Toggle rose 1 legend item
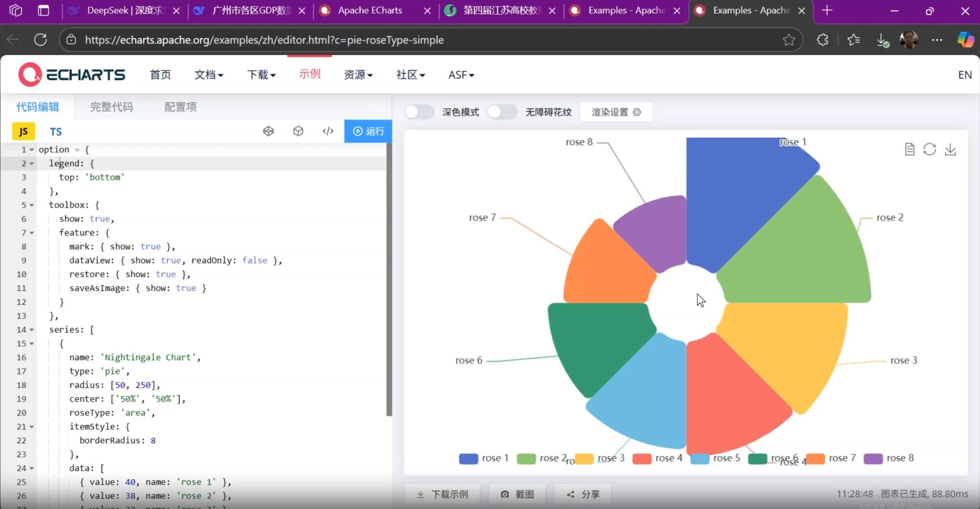 484,458
